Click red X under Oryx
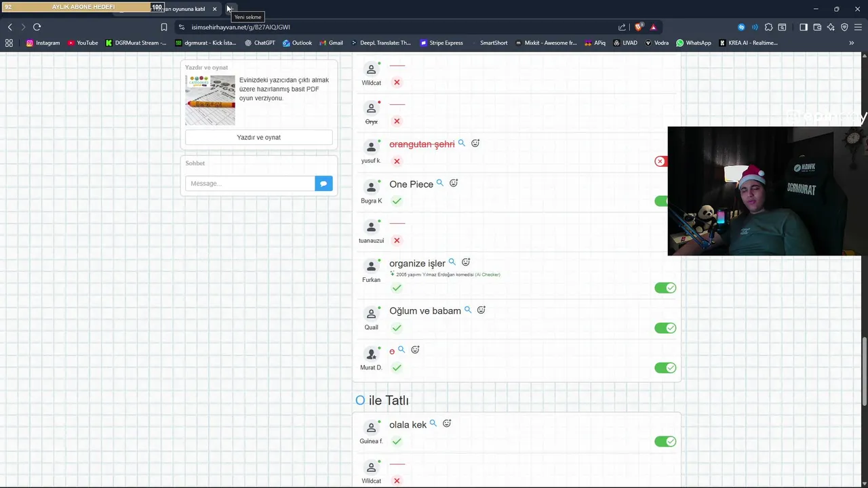868x488 pixels. 397,121
